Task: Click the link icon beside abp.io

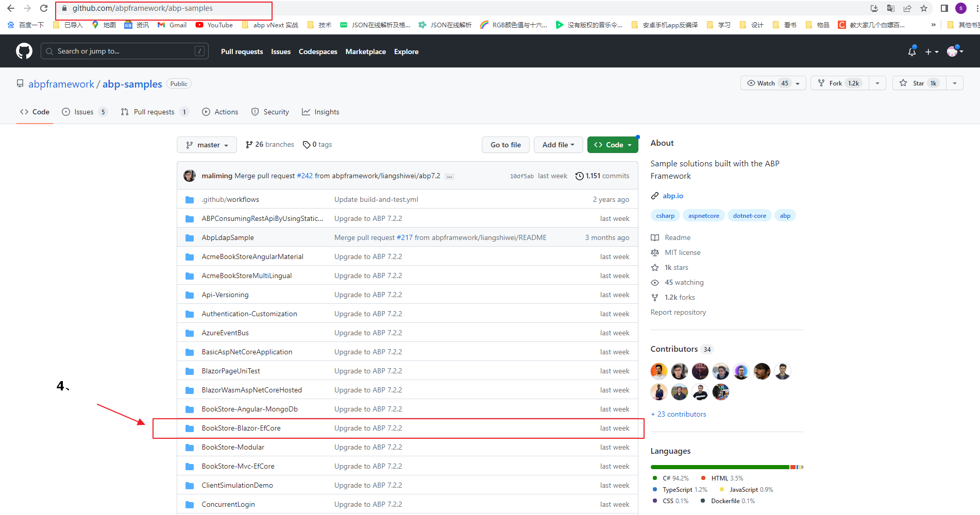Action: tap(655, 196)
